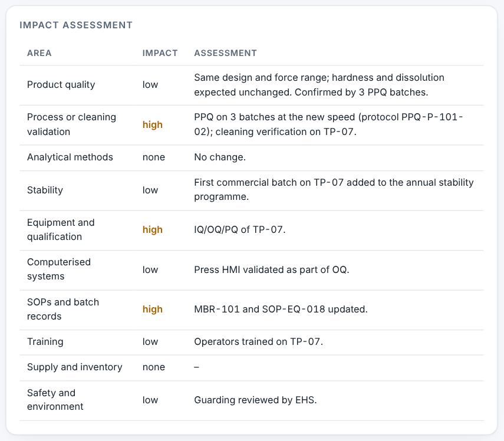The image size is (504, 441).
Task: Select Equipment and qualification area cell
Action: point(61,229)
